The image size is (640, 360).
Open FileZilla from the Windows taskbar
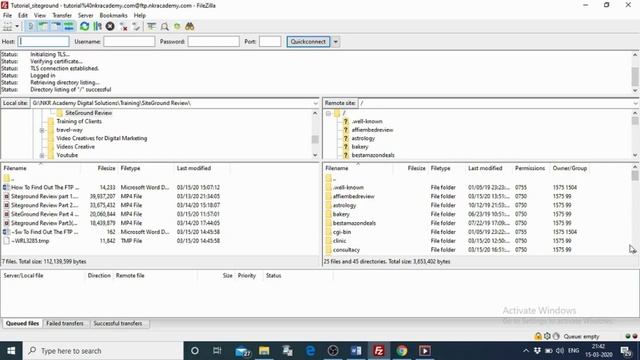379,351
